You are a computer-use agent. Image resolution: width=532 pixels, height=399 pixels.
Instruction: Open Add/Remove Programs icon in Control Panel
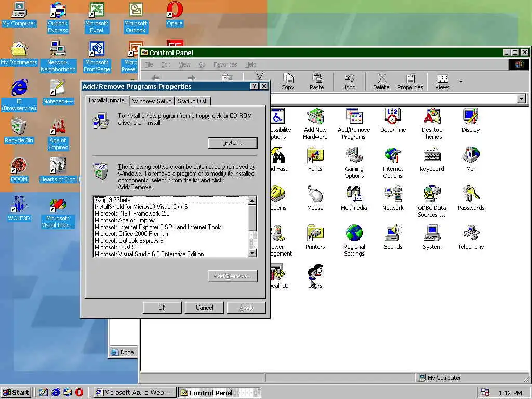pyautogui.click(x=354, y=124)
